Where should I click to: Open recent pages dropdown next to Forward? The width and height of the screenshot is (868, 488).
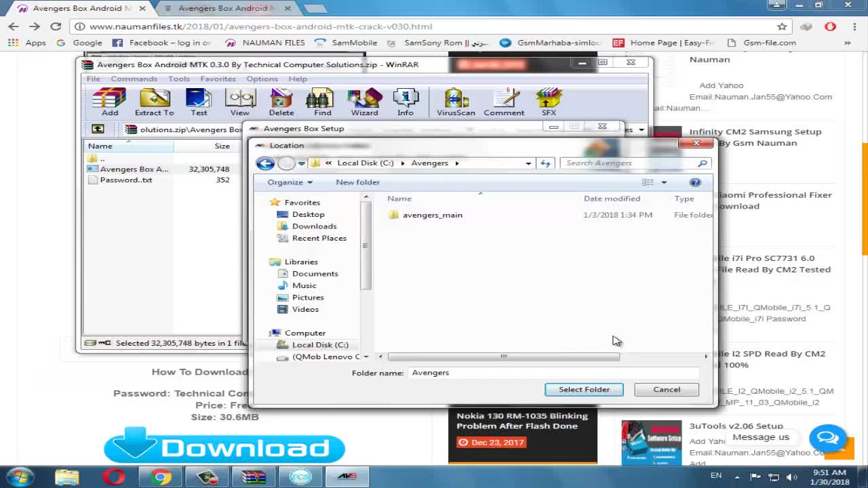click(301, 163)
